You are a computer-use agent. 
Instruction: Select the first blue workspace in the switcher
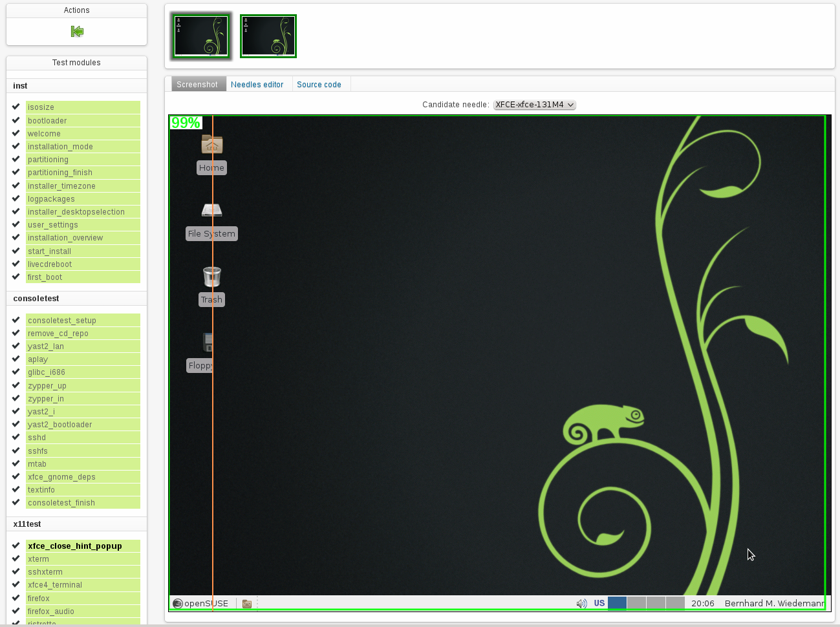tap(617, 603)
